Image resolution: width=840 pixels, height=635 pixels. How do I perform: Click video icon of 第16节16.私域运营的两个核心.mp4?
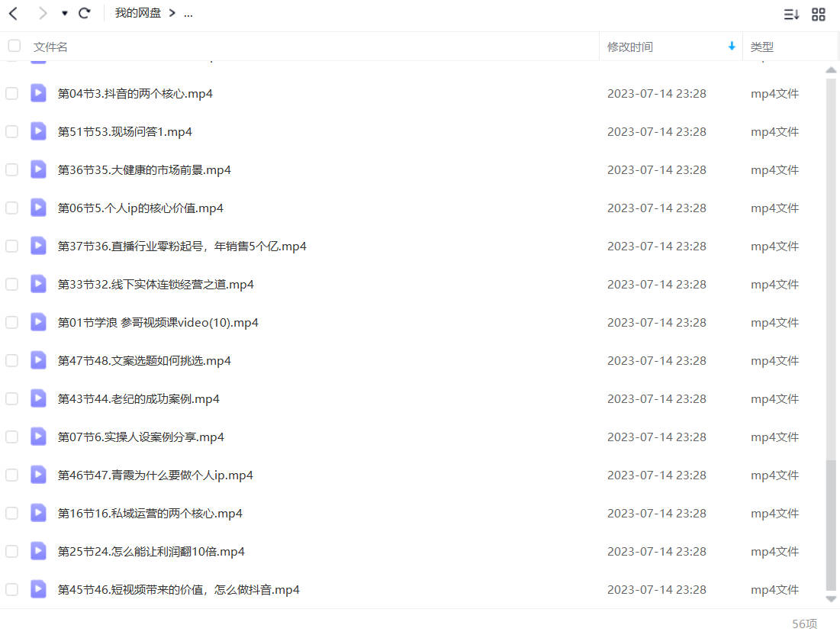[x=38, y=513]
